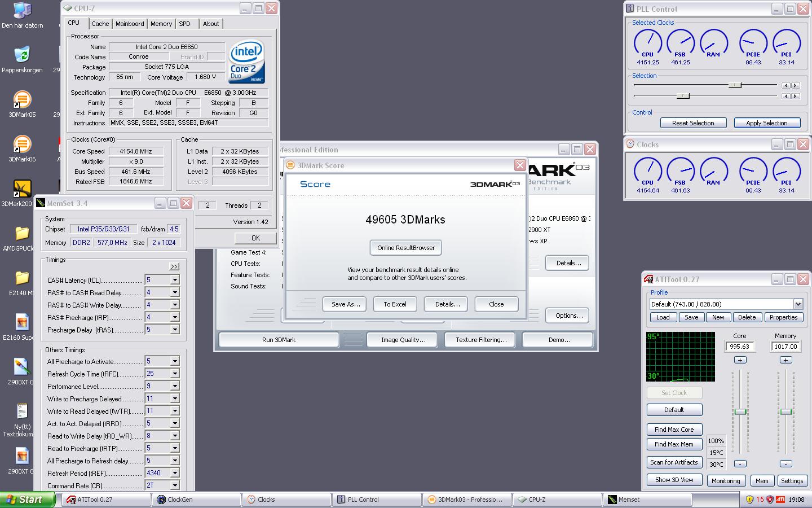
Task: Nudge second PLL slider right arrow
Action: tap(796, 96)
